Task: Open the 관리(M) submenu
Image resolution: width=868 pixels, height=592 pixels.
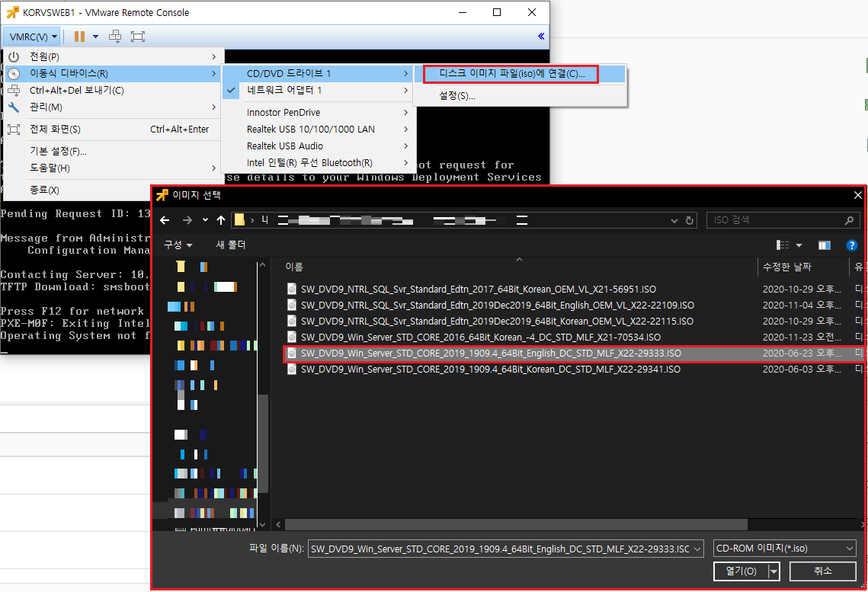Action: 114,107
